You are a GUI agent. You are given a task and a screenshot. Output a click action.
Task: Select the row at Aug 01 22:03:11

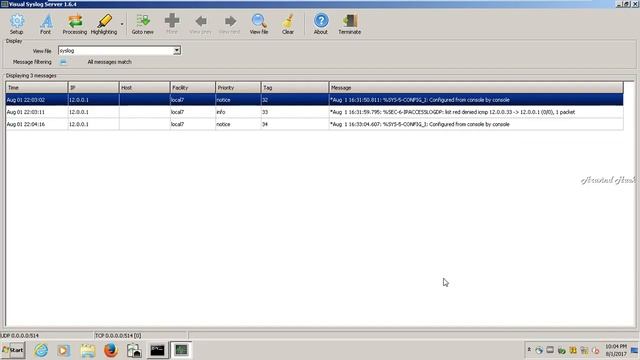click(x=314, y=112)
